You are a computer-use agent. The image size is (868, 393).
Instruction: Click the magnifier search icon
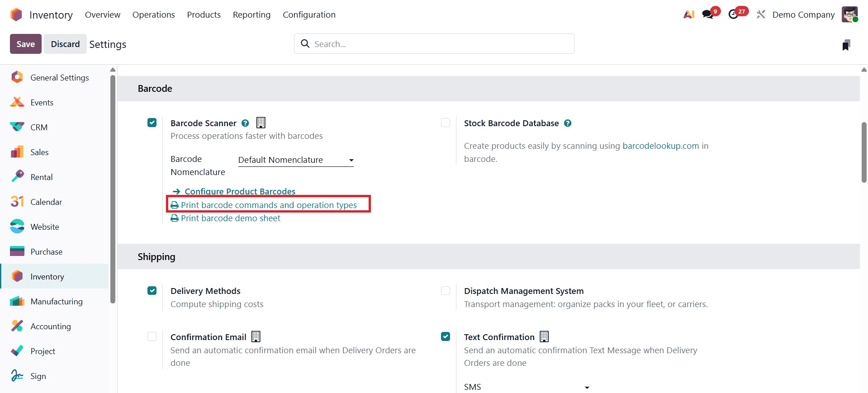tap(305, 43)
